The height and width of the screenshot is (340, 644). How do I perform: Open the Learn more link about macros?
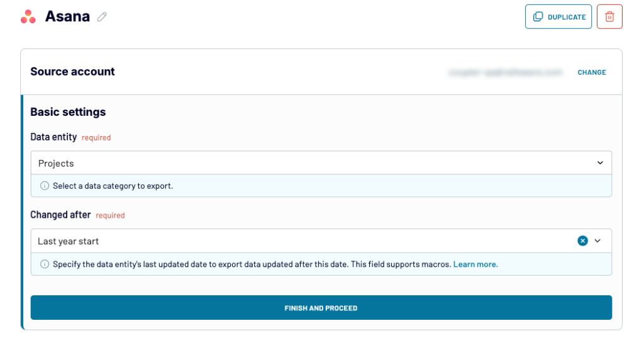coord(475,264)
